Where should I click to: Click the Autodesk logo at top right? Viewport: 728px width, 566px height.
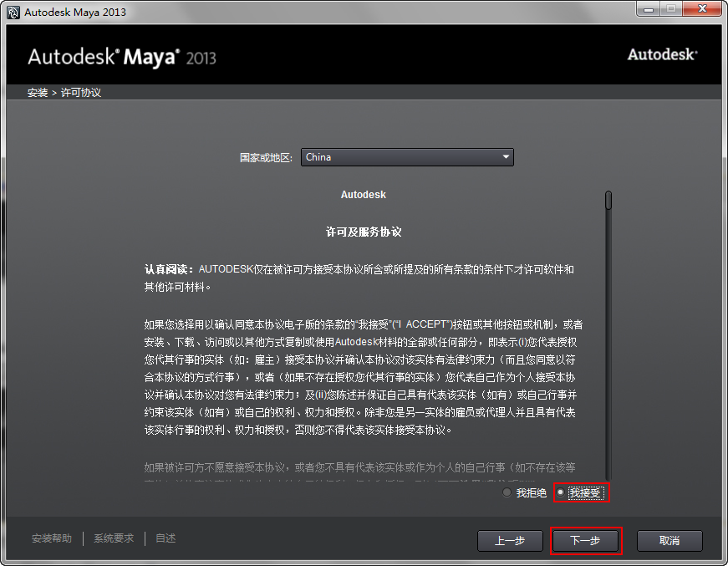663,54
